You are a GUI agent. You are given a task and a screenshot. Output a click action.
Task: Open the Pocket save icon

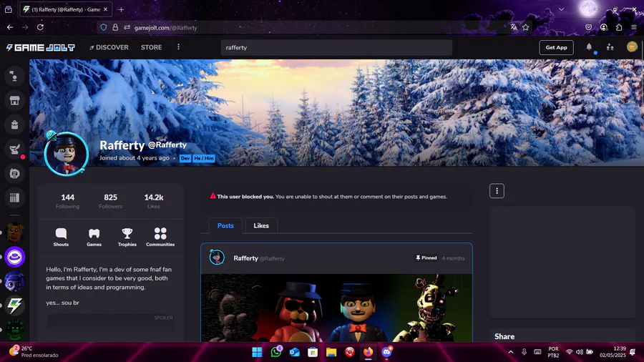pos(589,27)
